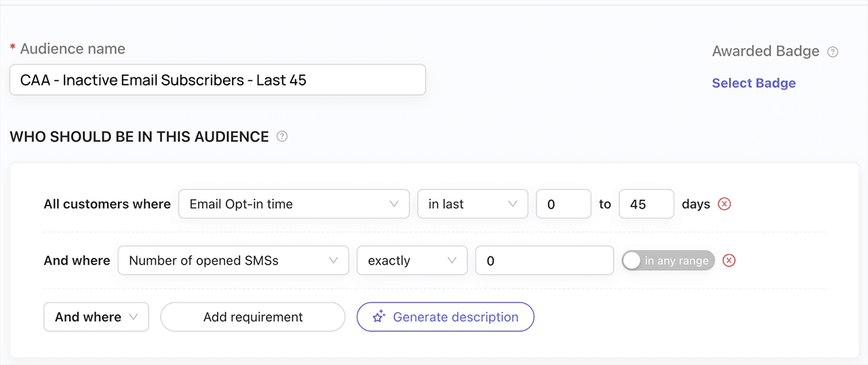Open the Email Opt-in time dropdown
Screen dimensions: 868x365
click(x=294, y=204)
